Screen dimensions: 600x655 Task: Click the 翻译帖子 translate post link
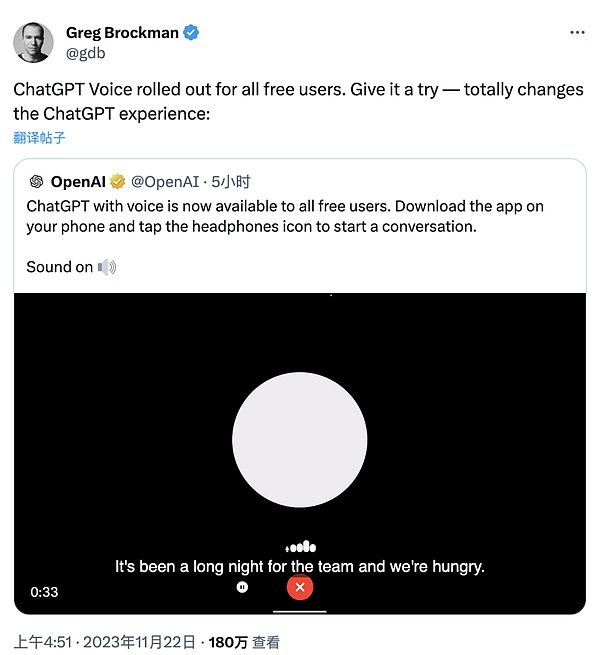point(40,138)
